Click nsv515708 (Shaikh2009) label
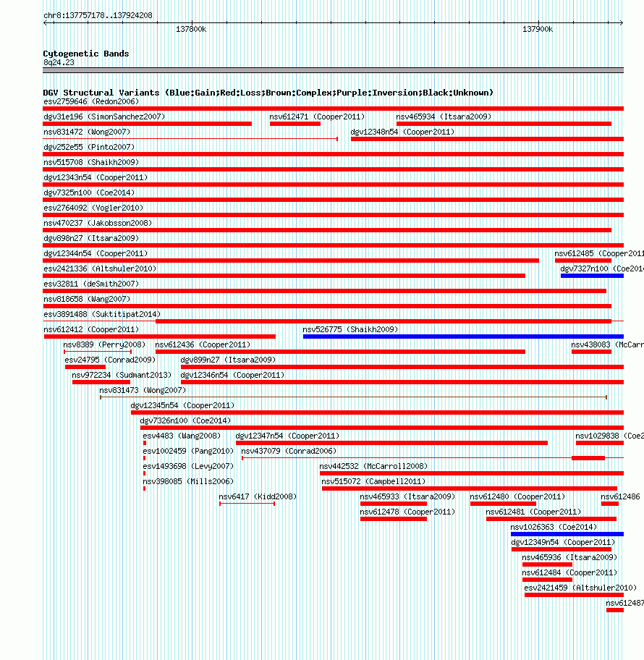Screen dimensions: 644x660 [x=91, y=162]
